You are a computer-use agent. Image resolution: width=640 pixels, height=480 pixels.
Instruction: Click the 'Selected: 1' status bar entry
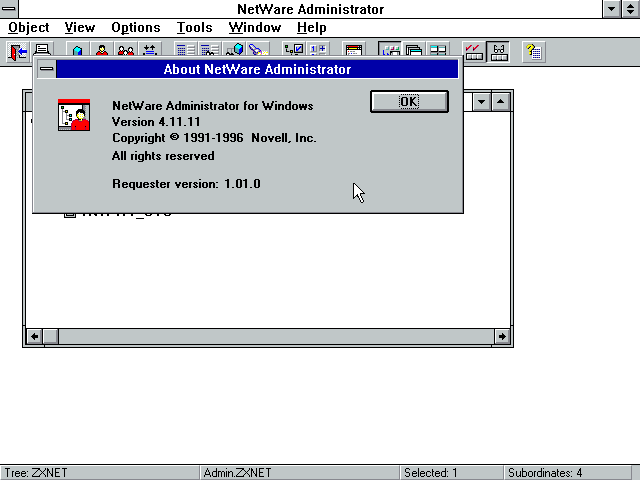point(451,473)
